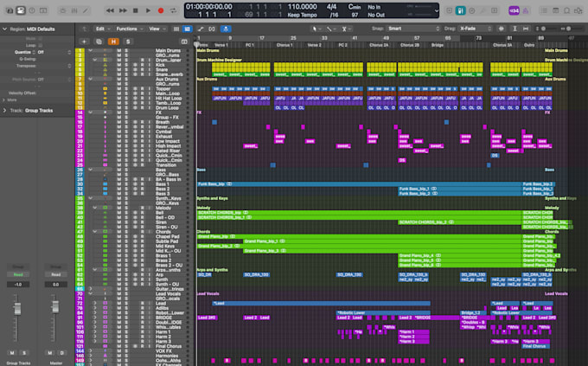Toggle the purple count-in 1234 button
This screenshot has width=588, height=366.
[x=514, y=10]
